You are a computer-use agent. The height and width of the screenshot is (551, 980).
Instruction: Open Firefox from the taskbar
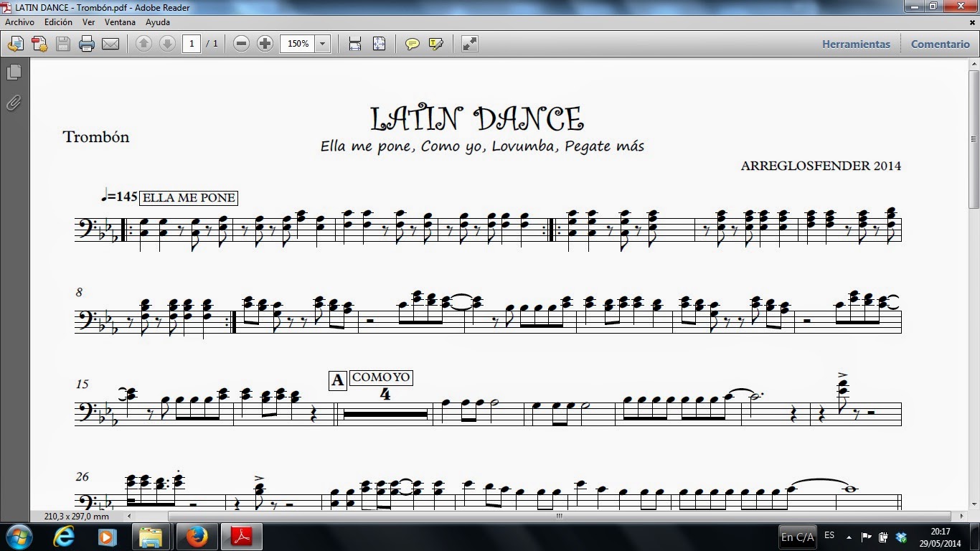[196, 536]
